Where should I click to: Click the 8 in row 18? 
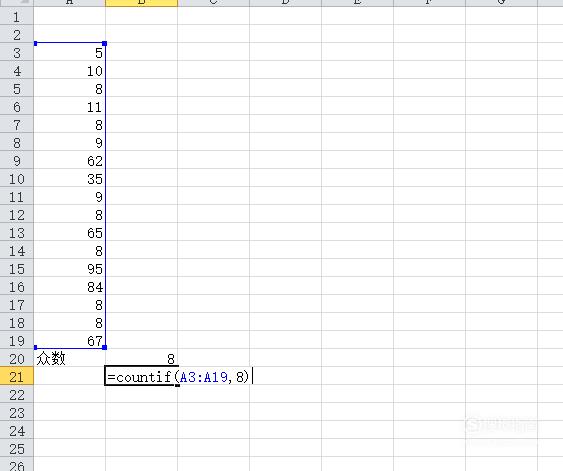[70, 322]
